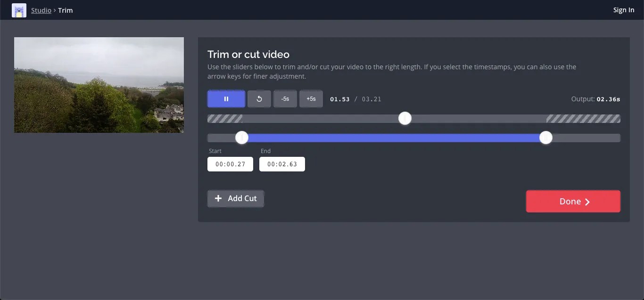This screenshot has height=300, width=644.
Task: Open the Studio breadcrumb link
Action: pos(41,10)
